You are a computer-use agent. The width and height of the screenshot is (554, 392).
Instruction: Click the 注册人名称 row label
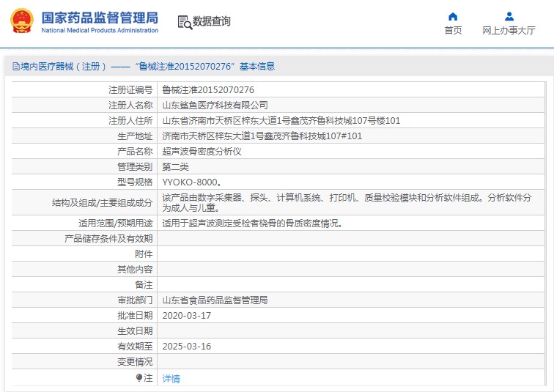130,106
